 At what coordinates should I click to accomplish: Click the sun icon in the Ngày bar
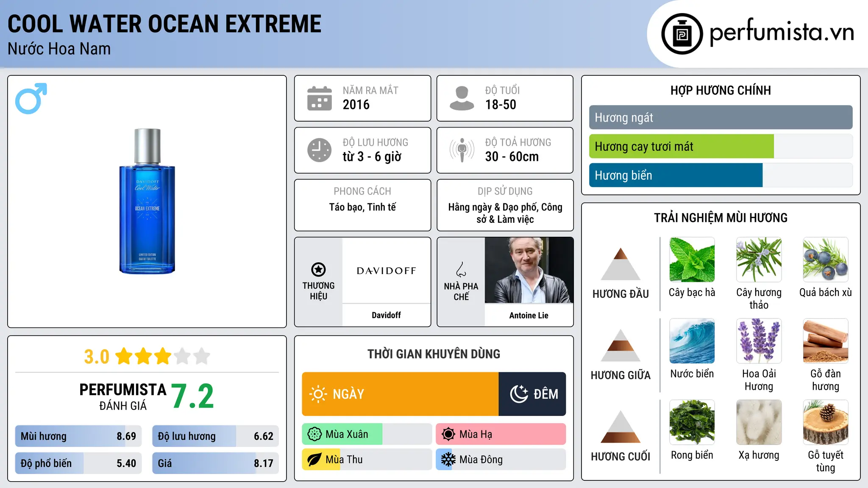pyautogui.click(x=318, y=394)
